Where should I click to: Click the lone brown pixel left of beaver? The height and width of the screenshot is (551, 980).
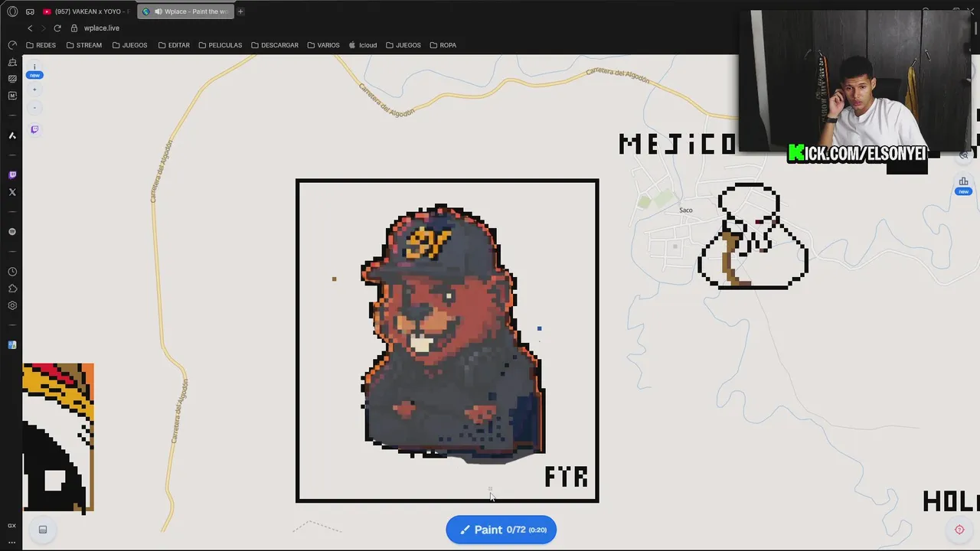[x=334, y=279]
